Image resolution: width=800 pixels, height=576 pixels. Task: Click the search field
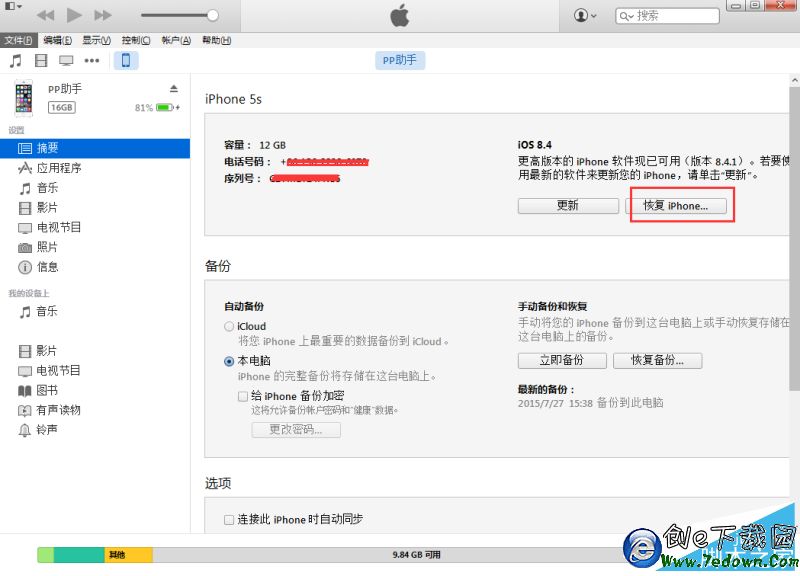pyautogui.click(x=667, y=16)
